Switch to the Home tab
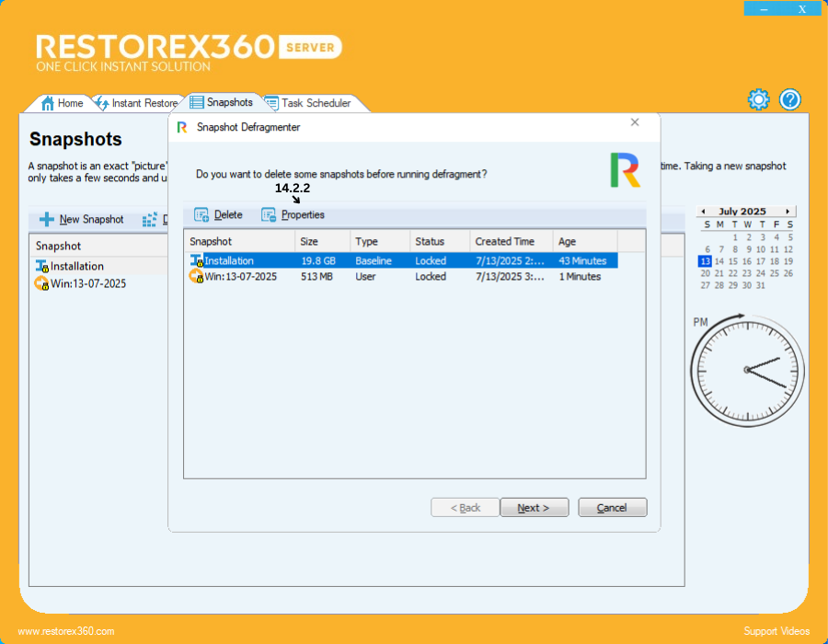828x644 pixels. (63, 103)
